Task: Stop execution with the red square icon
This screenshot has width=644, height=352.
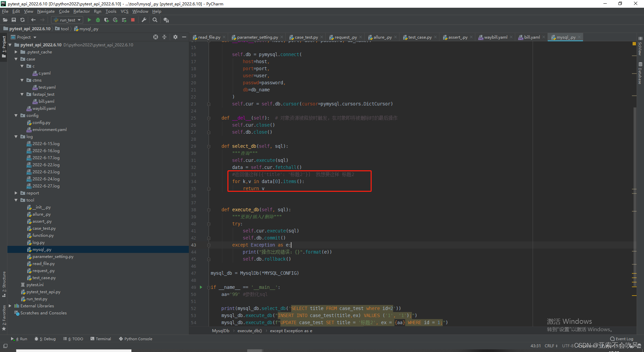Action: click(x=133, y=20)
